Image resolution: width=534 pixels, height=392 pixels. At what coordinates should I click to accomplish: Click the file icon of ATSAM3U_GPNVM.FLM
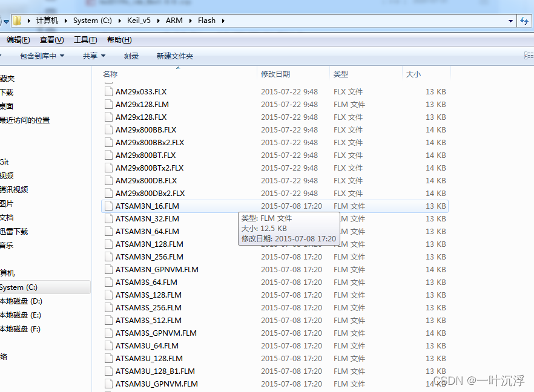point(108,384)
